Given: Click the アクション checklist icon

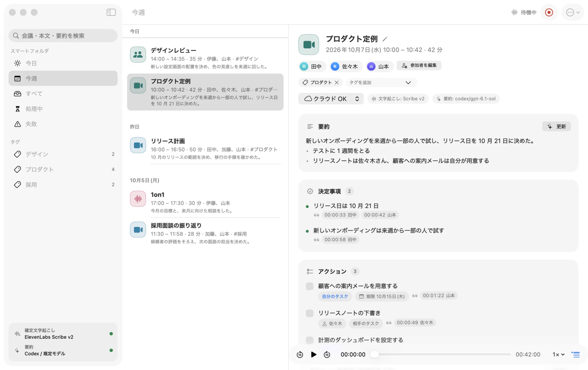Looking at the screenshot, I should click(x=310, y=271).
